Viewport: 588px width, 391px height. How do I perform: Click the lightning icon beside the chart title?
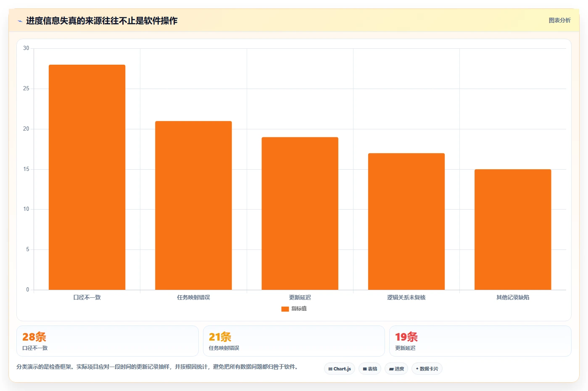20,21
